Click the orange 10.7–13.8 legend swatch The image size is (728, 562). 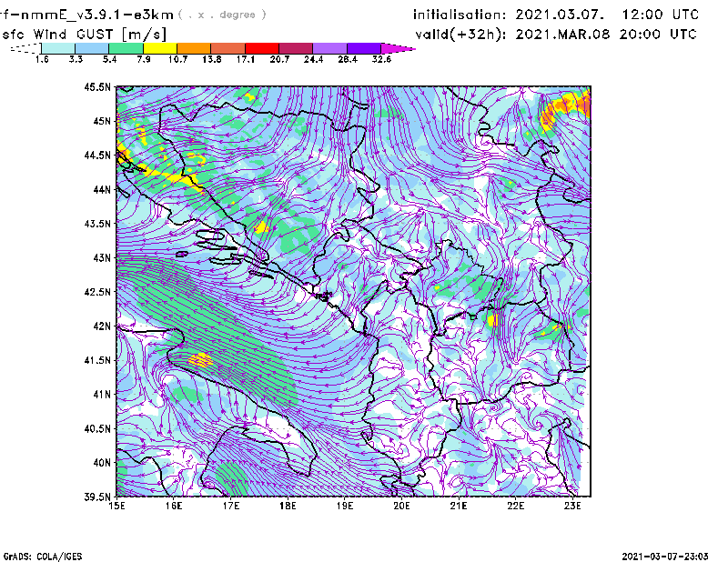click(194, 48)
